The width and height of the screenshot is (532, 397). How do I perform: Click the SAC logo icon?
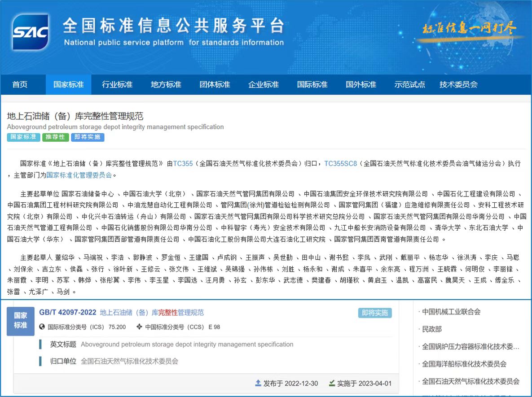tap(31, 32)
